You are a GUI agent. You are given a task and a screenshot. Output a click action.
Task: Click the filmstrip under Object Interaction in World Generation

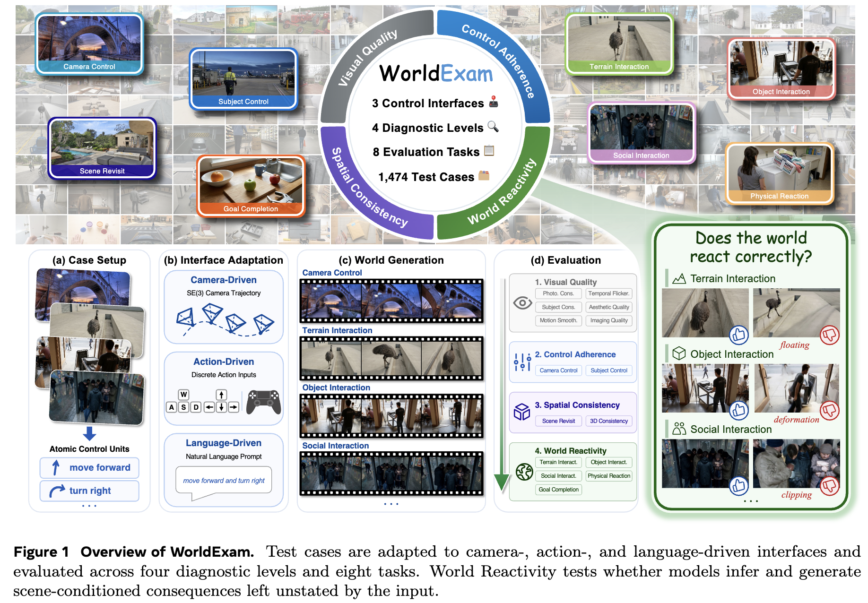tap(391, 416)
